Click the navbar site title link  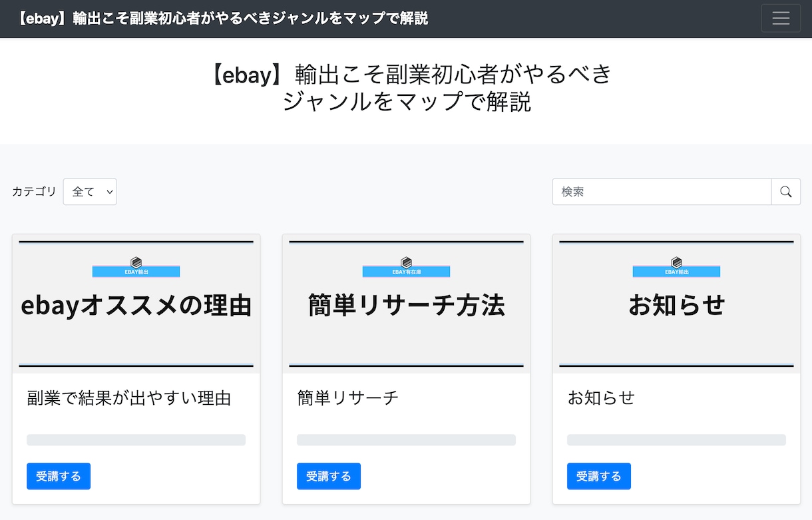pos(222,19)
